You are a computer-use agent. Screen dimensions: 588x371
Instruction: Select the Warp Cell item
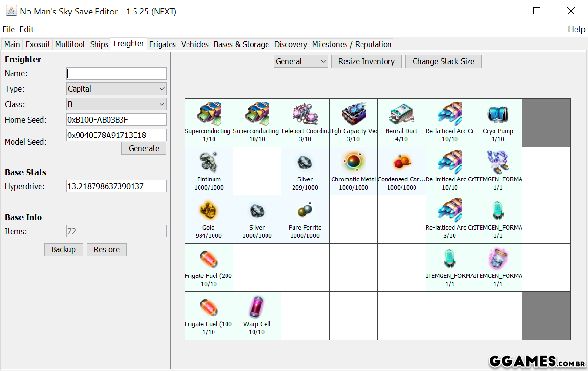[x=257, y=307]
